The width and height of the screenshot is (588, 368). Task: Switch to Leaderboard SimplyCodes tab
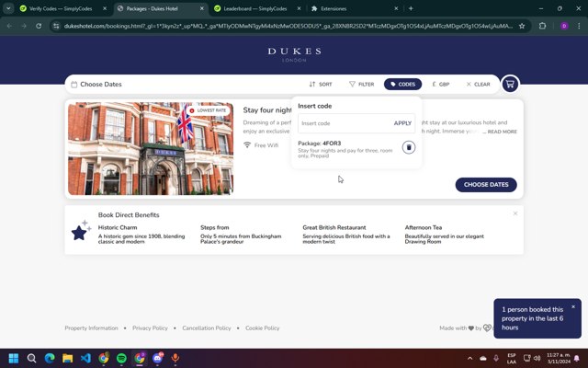[255, 8]
